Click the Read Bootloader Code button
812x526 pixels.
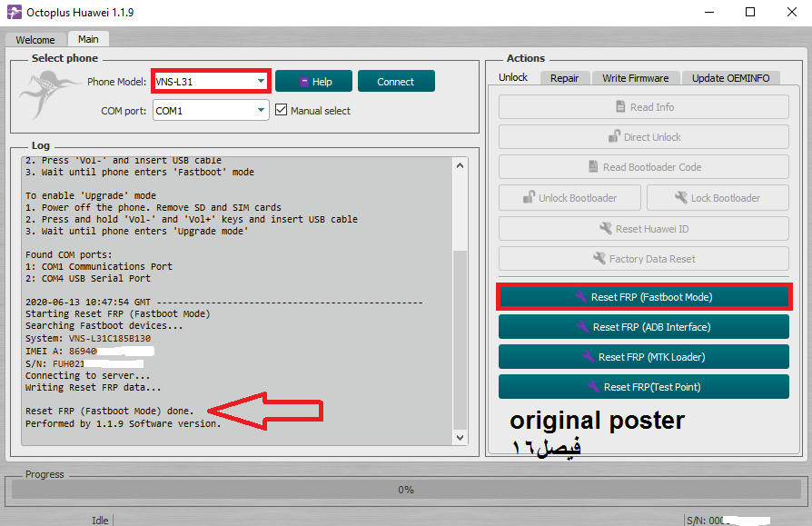(644, 167)
